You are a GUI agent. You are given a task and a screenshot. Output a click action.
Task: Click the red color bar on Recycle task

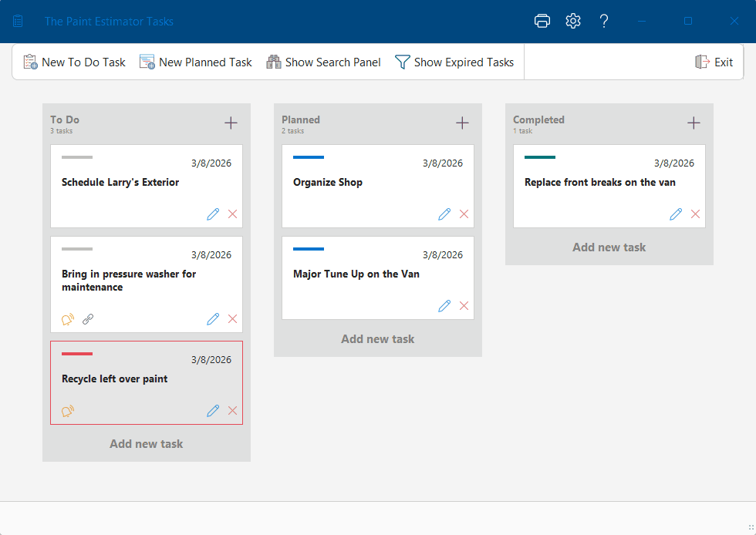77,354
